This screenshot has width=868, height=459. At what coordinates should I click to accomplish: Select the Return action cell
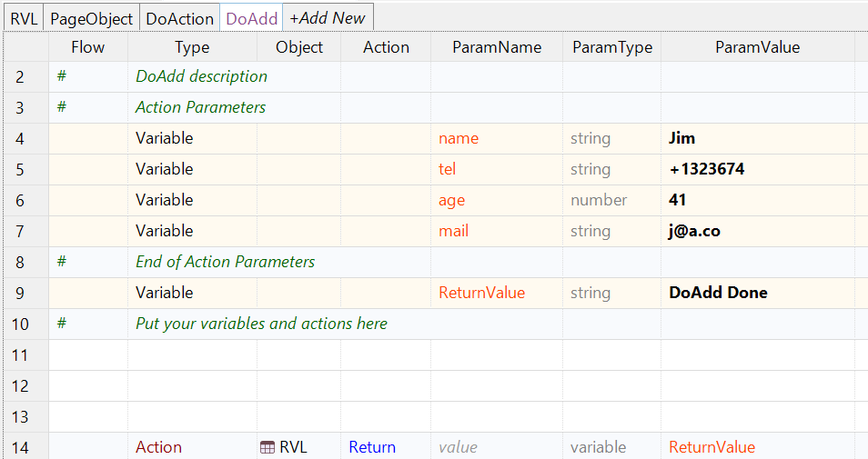tap(385, 447)
